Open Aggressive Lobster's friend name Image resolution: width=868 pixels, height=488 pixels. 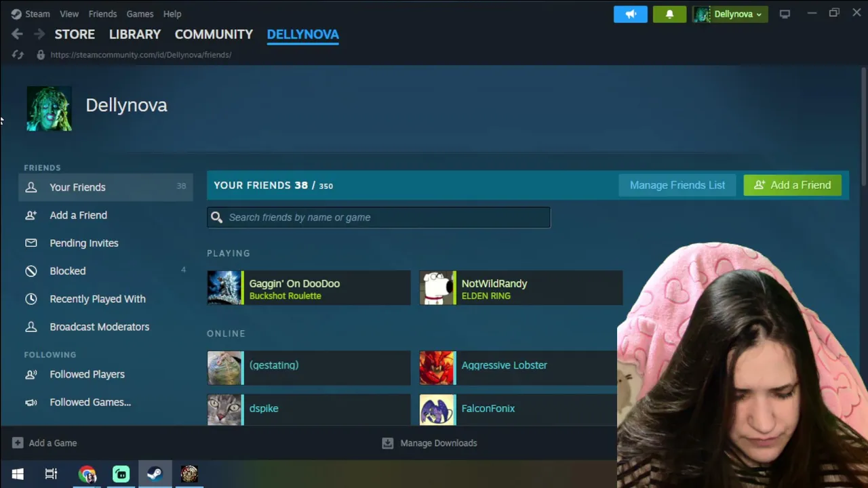(504, 365)
